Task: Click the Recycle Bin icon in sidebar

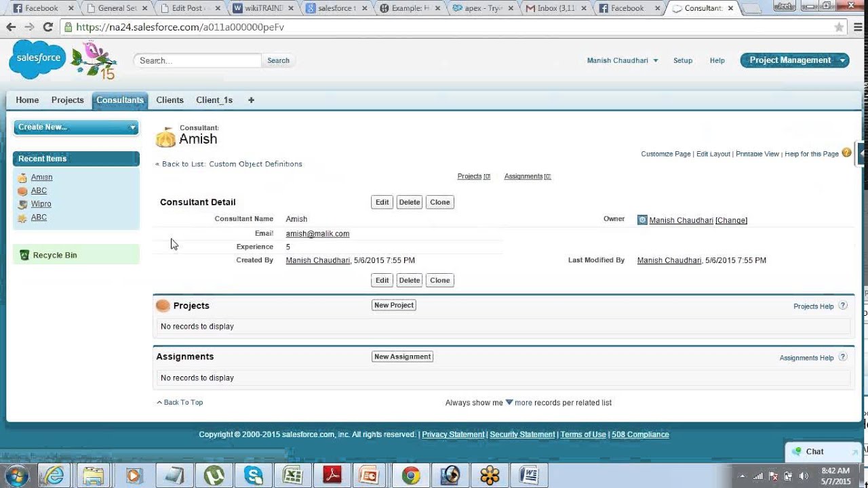Action: [x=24, y=255]
